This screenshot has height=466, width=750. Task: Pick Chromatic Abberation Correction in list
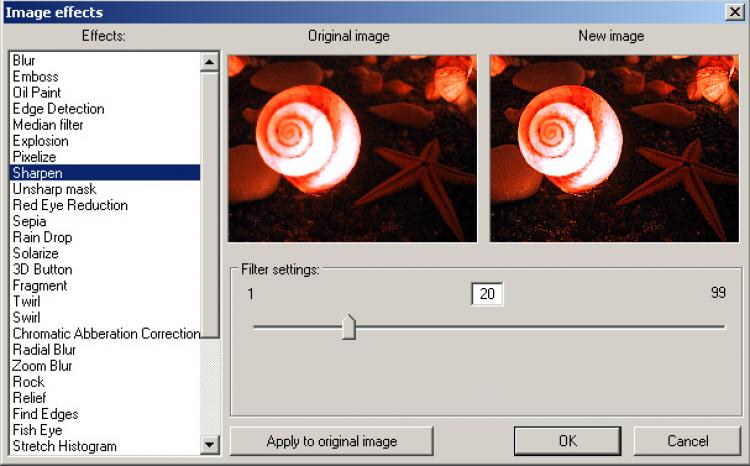pyautogui.click(x=105, y=334)
